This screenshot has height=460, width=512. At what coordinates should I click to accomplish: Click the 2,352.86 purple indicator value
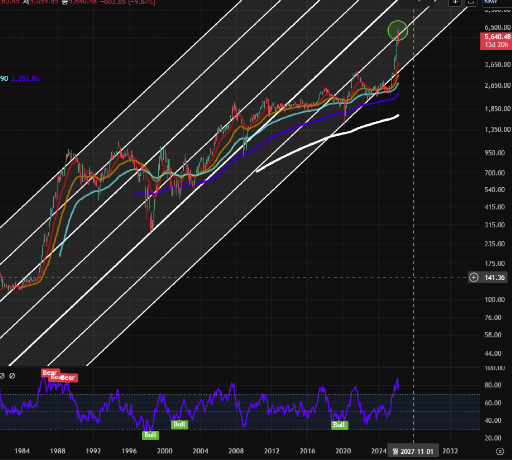click(25, 79)
